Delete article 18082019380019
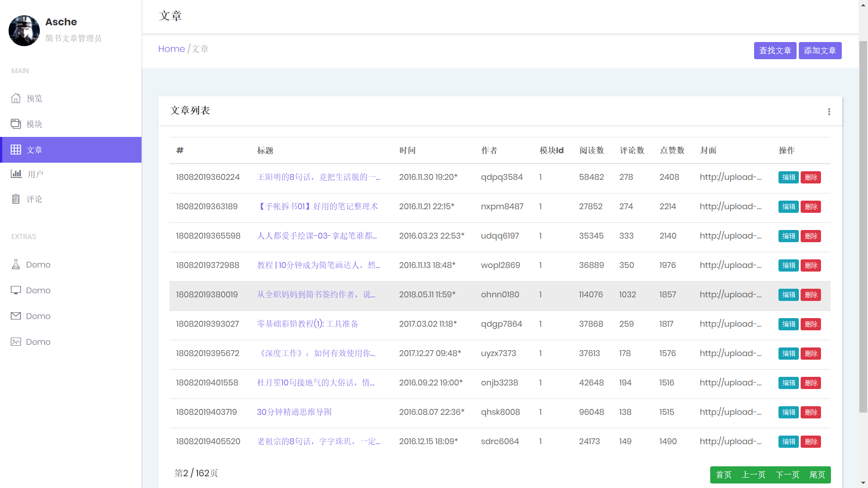 click(811, 295)
